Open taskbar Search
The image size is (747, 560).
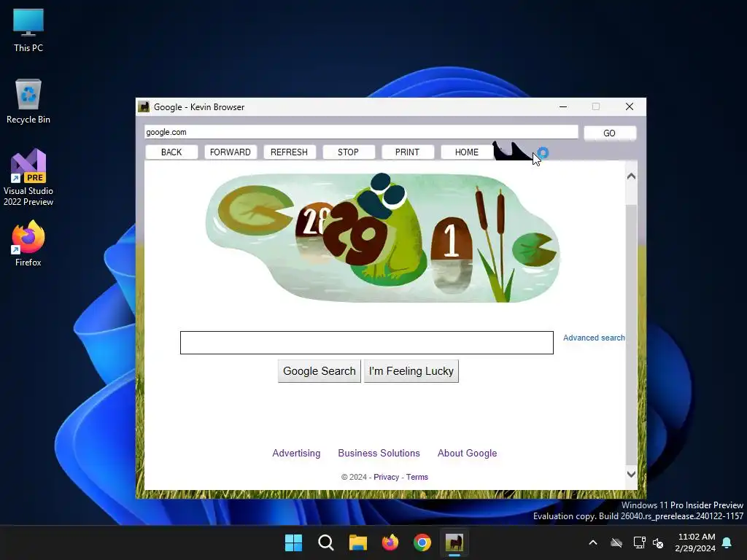tap(326, 542)
